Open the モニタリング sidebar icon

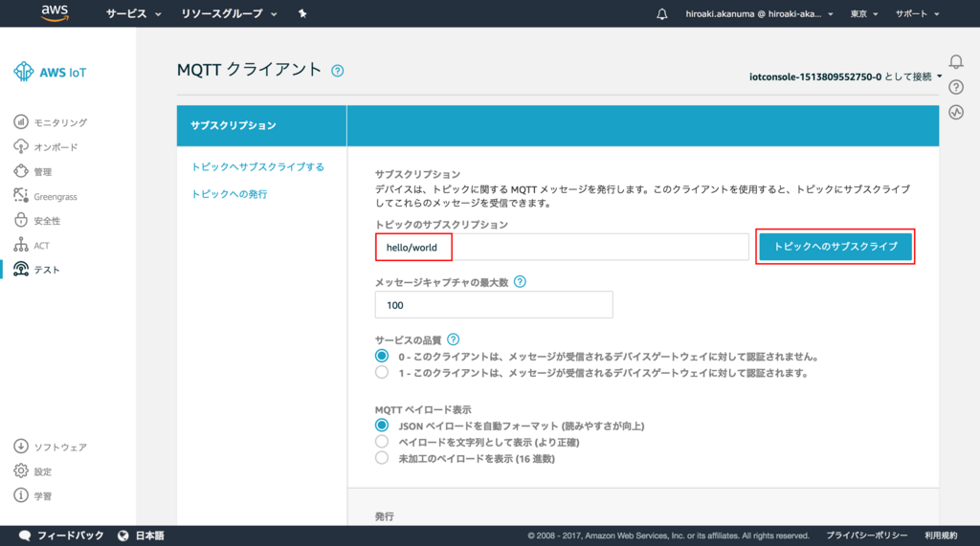point(21,121)
